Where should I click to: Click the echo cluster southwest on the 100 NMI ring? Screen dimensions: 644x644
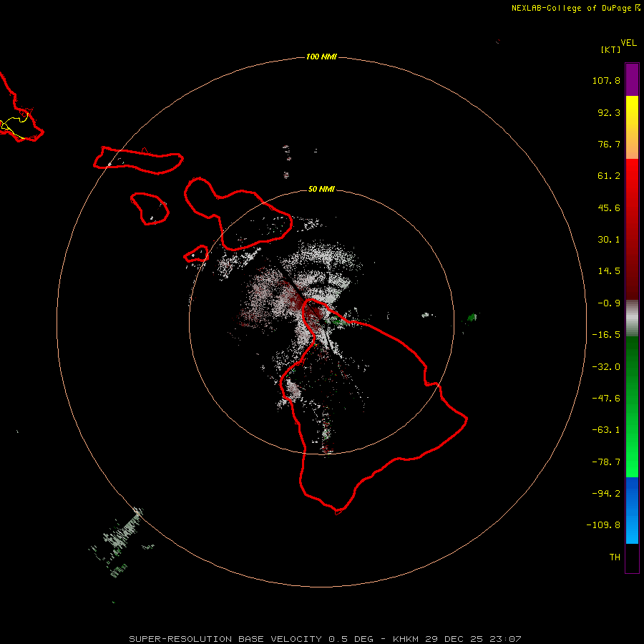[120, 542]
